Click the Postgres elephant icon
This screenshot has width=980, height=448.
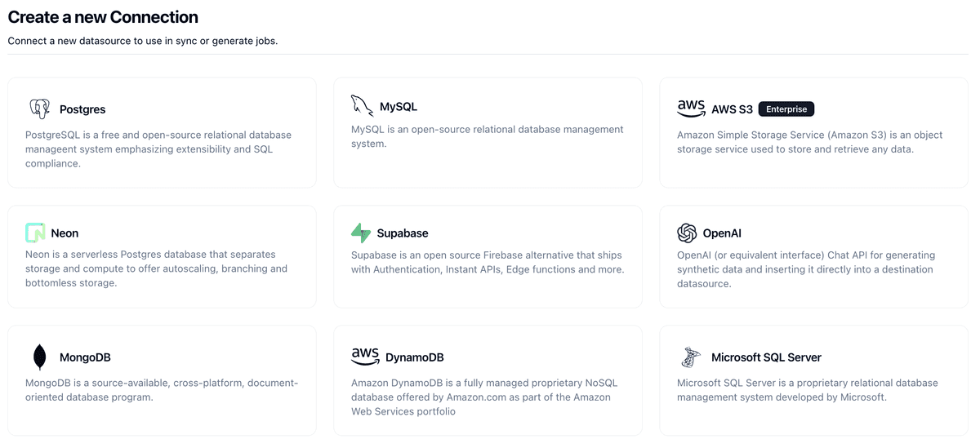click(x=39, y=109)
